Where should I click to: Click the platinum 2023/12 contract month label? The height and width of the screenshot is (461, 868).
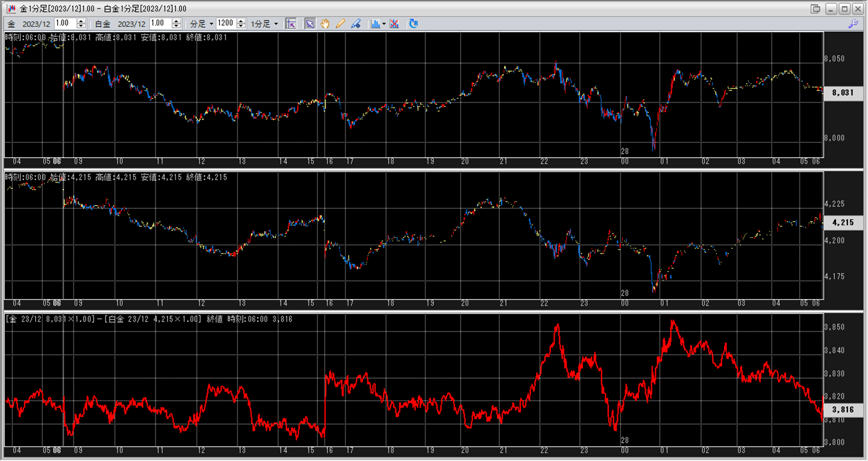131,24
